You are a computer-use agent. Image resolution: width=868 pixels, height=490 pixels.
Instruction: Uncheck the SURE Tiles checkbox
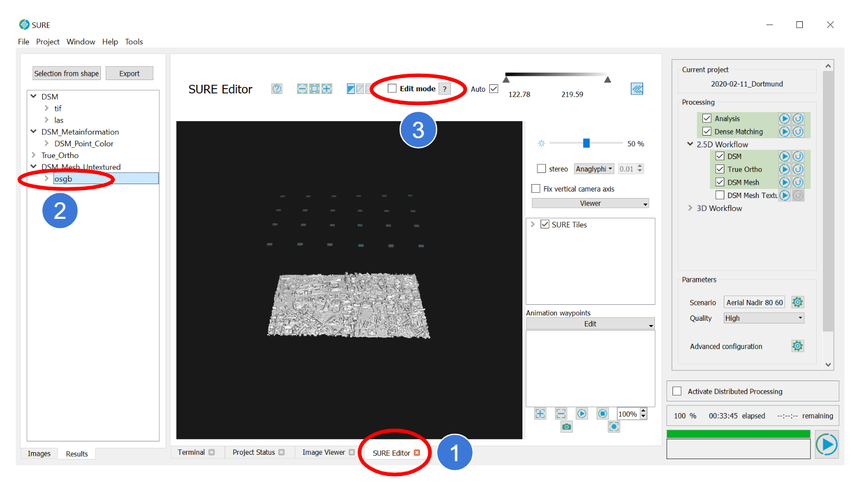tap(545, 224)
